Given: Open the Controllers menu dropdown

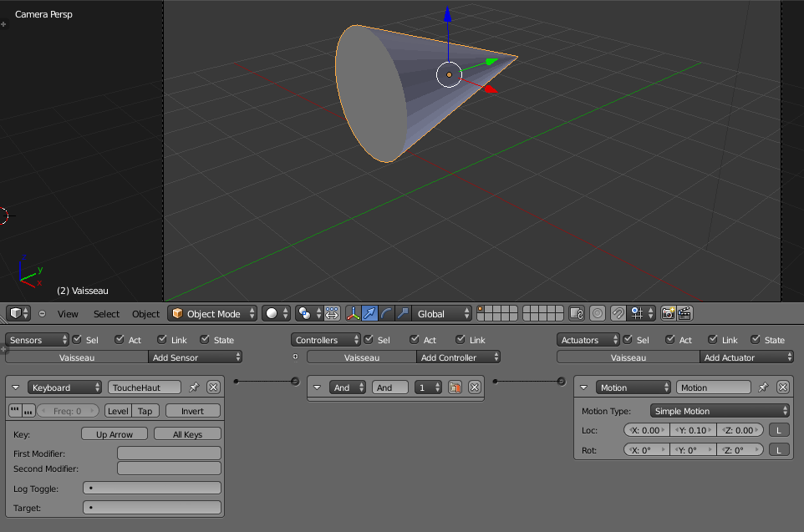Looking at the screenshot, I should click(326, 340).
